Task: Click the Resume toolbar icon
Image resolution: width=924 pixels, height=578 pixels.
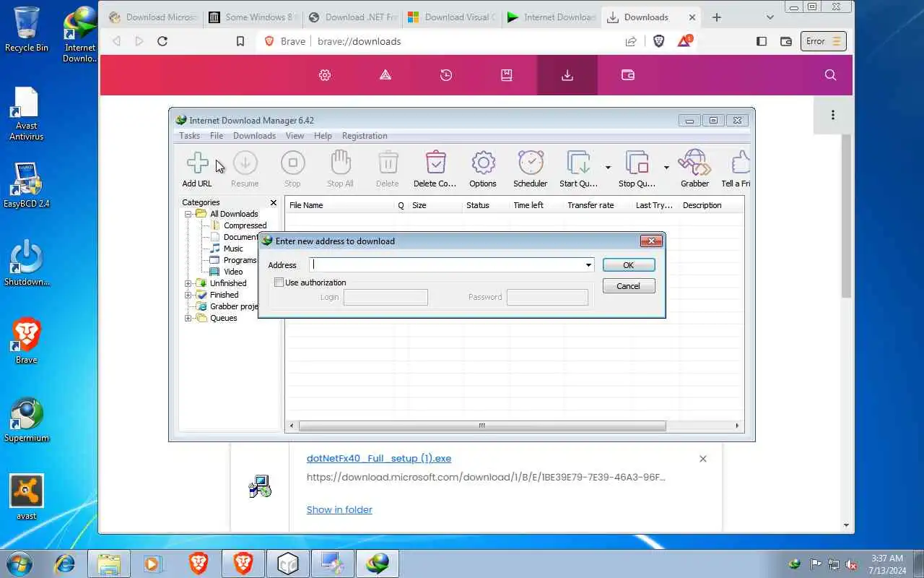Action: (x=245, y=163)
